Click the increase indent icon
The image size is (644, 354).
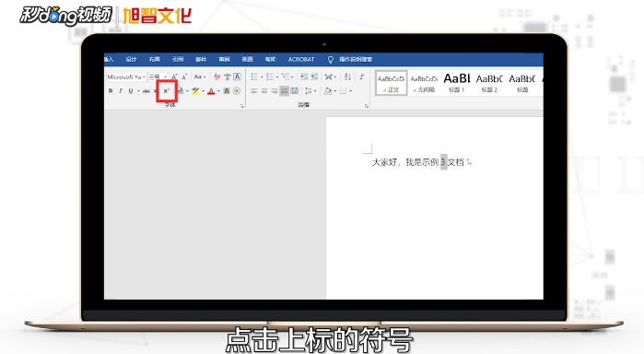click(314, 77)
